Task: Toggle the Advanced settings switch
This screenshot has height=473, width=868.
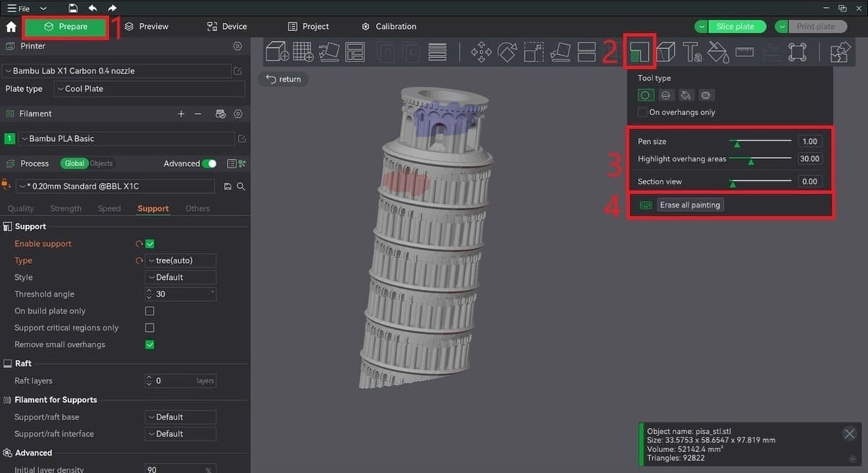Action: click(x=209, y=163)
